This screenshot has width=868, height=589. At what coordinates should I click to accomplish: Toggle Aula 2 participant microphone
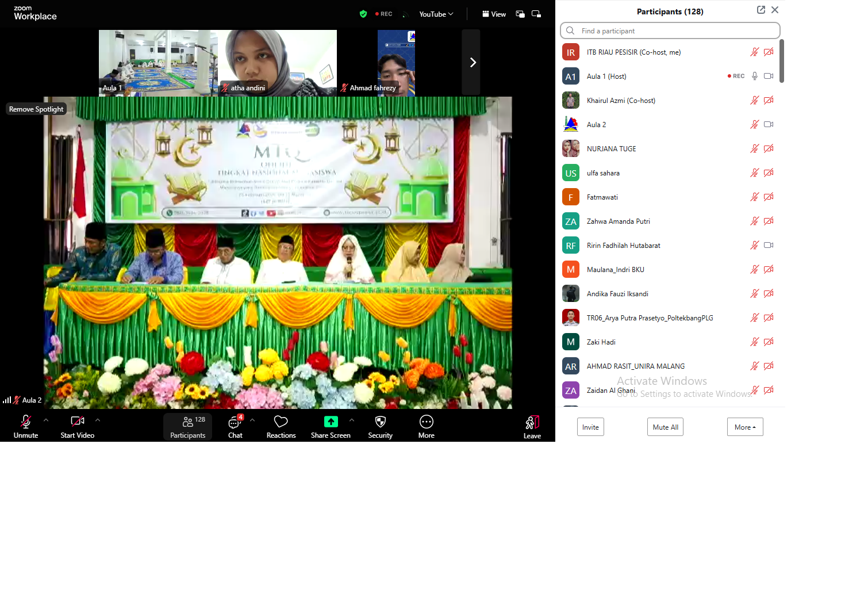pyautogui.click(x=754, y=124)
